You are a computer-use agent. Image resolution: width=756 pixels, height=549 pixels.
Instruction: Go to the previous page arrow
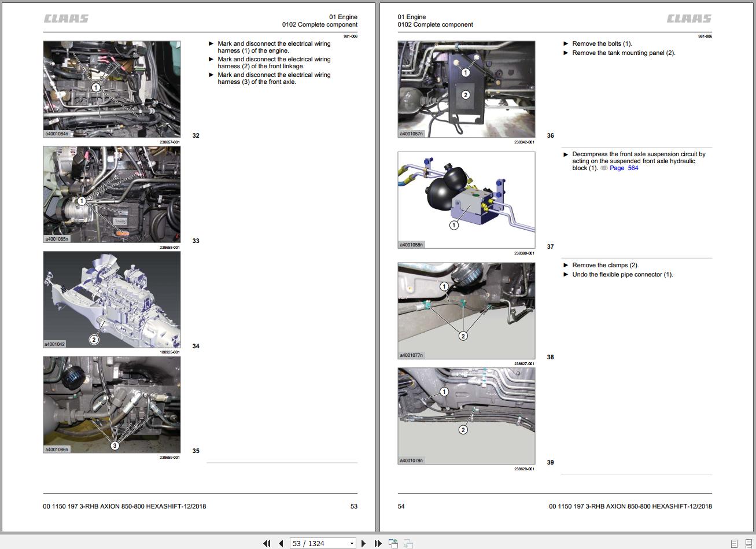tap(281, 543)
